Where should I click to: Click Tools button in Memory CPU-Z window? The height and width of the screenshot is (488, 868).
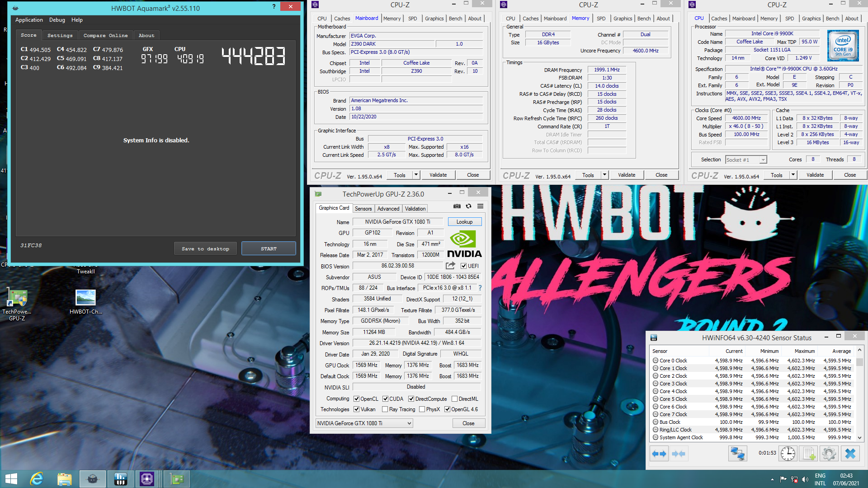[588, 175]
